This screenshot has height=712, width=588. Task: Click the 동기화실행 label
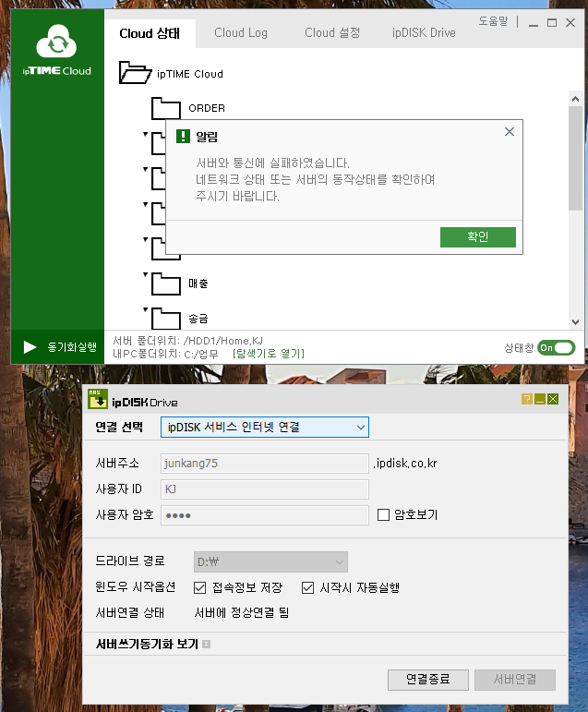point(72,347)
